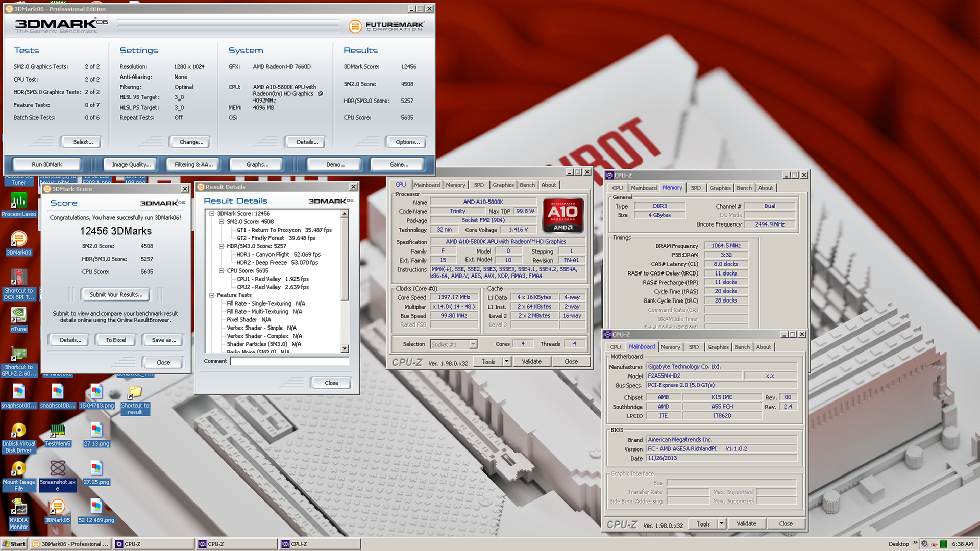Image resolution: width=980 pixels, height=551 pixels.
Task: Click Options button under Results
Action: pyautogui.click(x=407, y=142)
